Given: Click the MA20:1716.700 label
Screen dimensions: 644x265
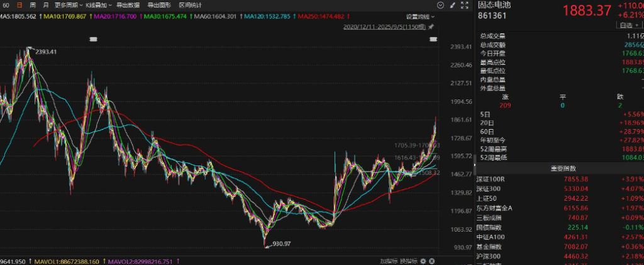Looking at the screenshot, I should click(116, 16).
